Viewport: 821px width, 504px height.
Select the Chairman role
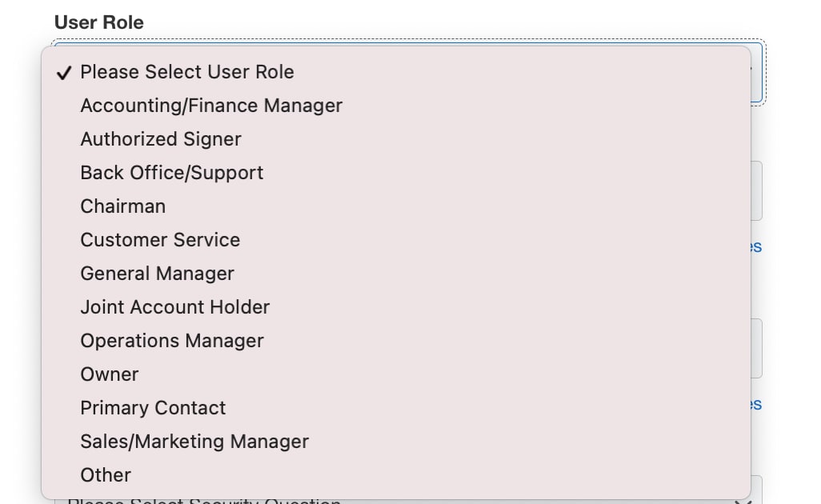pos(123,206)
